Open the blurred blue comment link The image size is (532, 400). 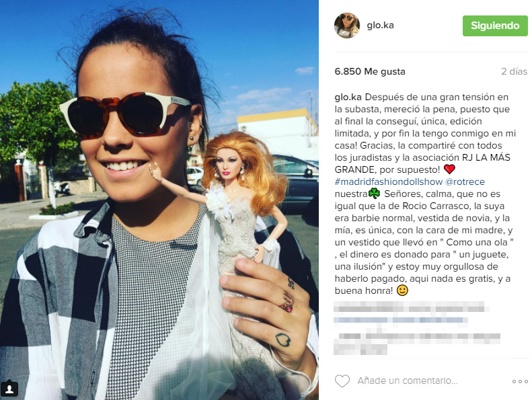click(x=401, y=320)
